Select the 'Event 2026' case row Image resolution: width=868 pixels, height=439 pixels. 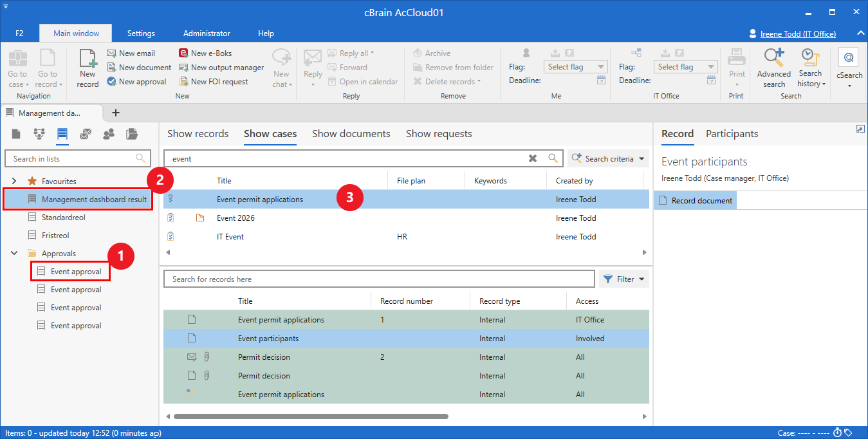[406, 218]
